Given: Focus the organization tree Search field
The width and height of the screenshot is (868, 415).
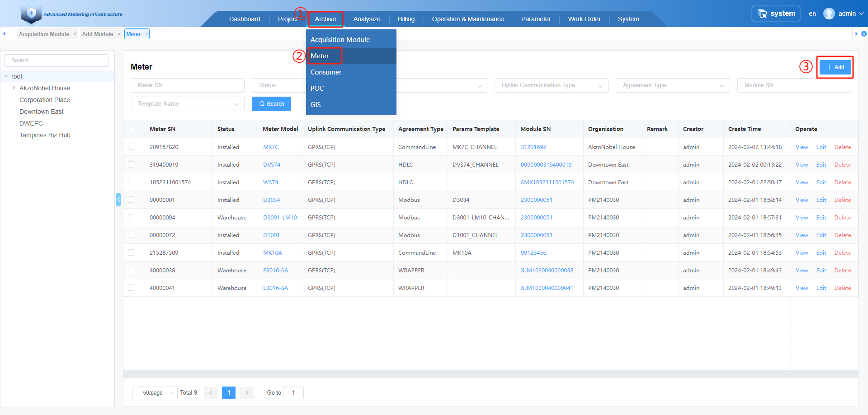Looking at the screenshot, I should click(x=57, y=61).
